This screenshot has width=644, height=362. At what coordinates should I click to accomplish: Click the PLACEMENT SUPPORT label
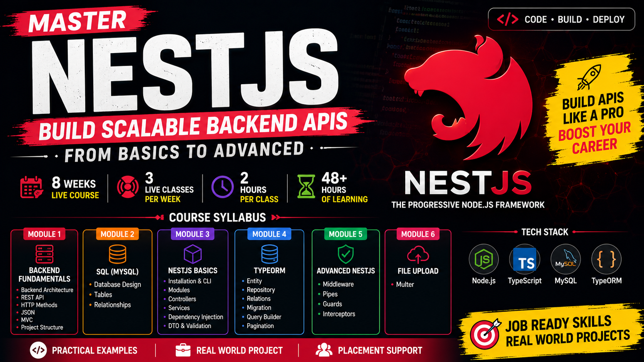[x=380, y=350]
